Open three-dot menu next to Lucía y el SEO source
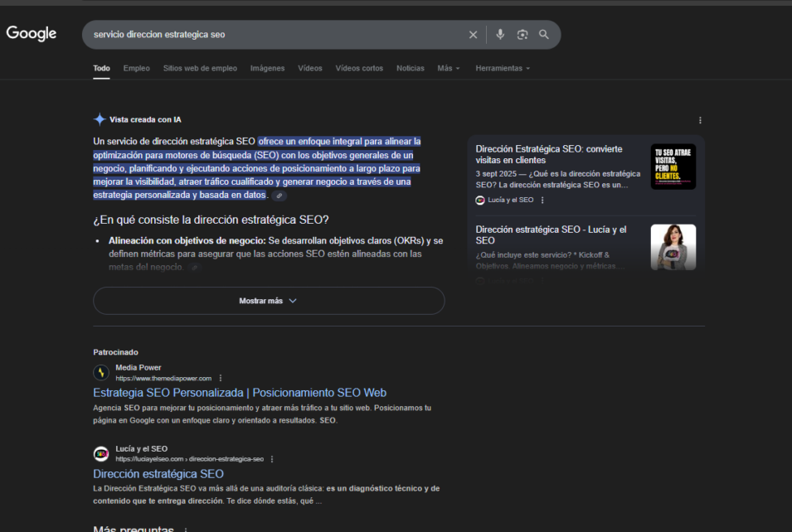The width and height of the screenshot is (792, 532). pos(542,201)
